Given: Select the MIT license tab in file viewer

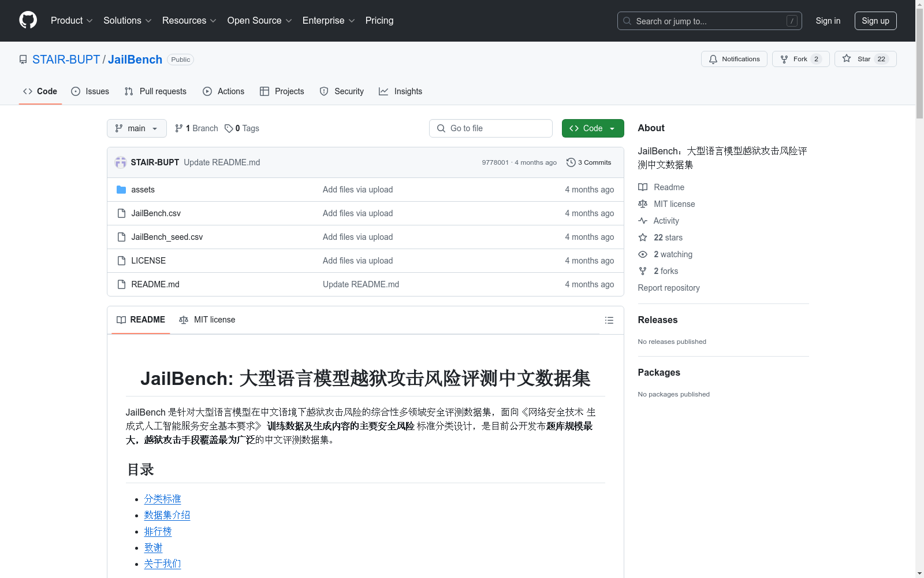Looking at the screenshot, I should 207,320.
